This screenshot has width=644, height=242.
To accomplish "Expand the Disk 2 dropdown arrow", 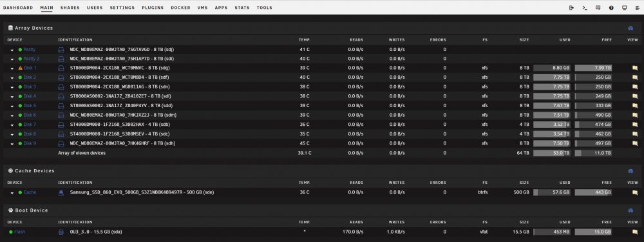I will (12, 78).
